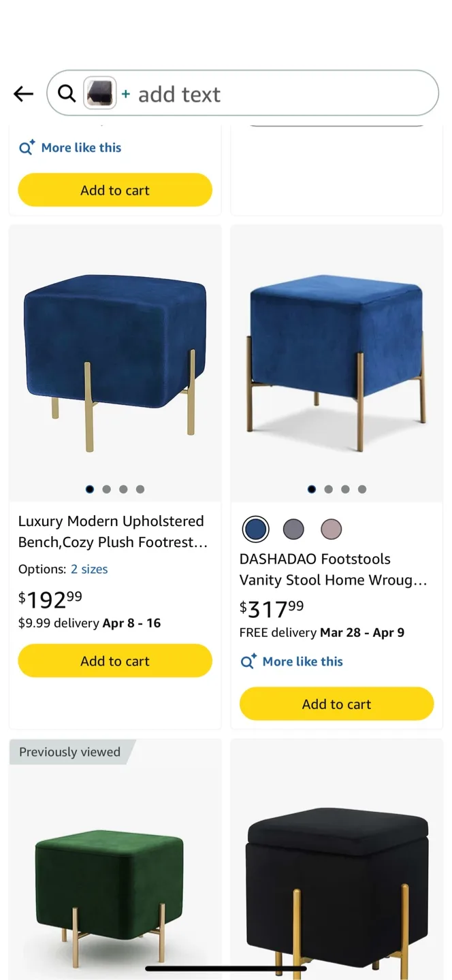
Task: Click the topmost Add to cart button
Action: pos(115,190)
